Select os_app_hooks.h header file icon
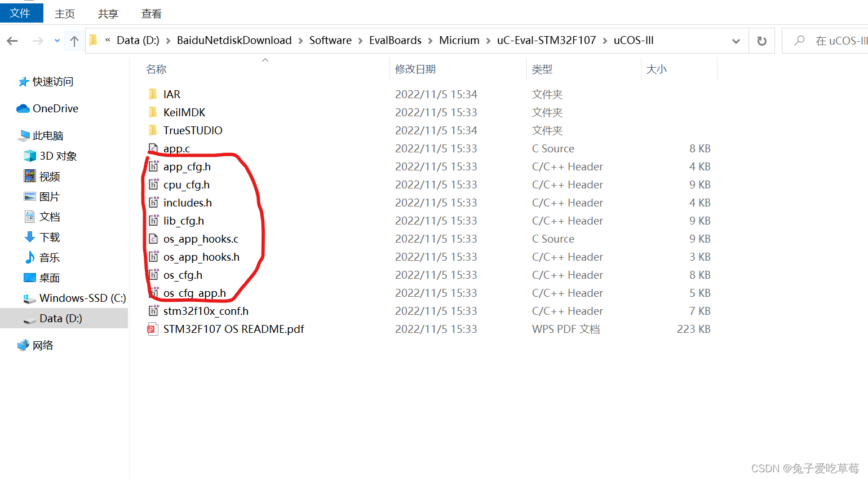Viewport: 868px width, 479px height. click(x=153, y=257)
